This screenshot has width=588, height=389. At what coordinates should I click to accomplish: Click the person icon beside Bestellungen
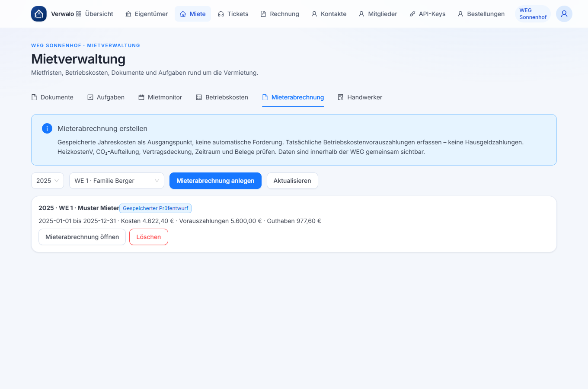[460, 14]
